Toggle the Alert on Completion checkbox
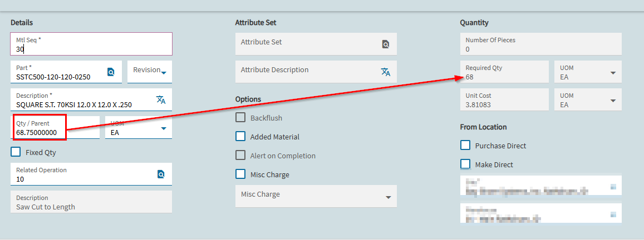Screen dimensions: 644x240 [240, 156]
